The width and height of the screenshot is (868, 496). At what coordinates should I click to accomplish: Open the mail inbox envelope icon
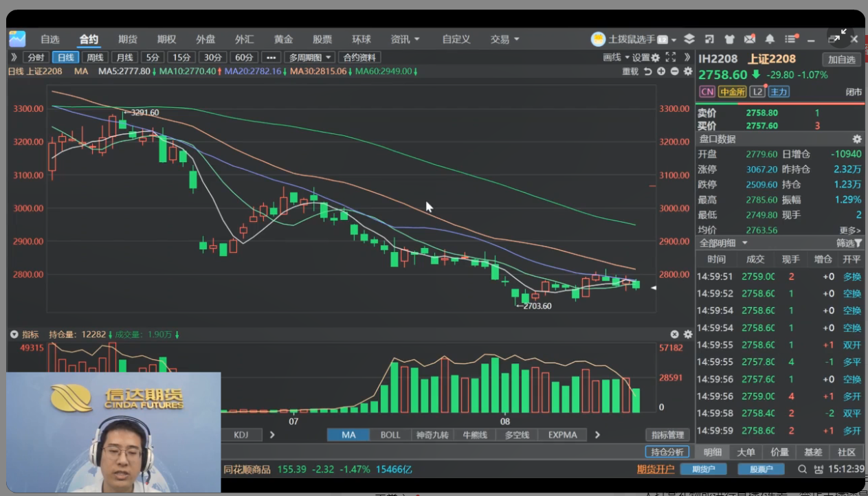750,39
